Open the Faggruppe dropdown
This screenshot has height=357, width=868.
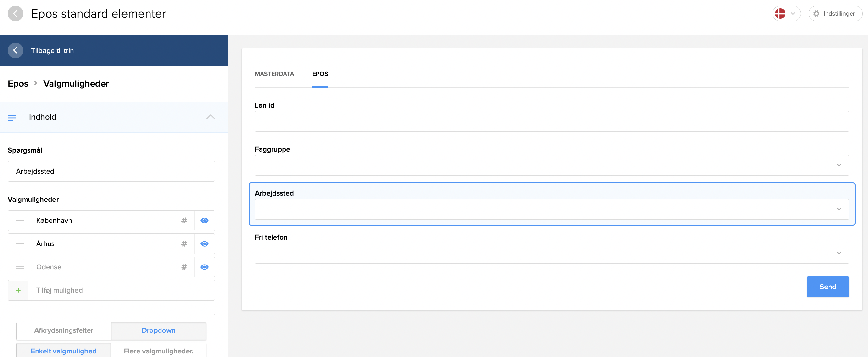coord(551,165)
